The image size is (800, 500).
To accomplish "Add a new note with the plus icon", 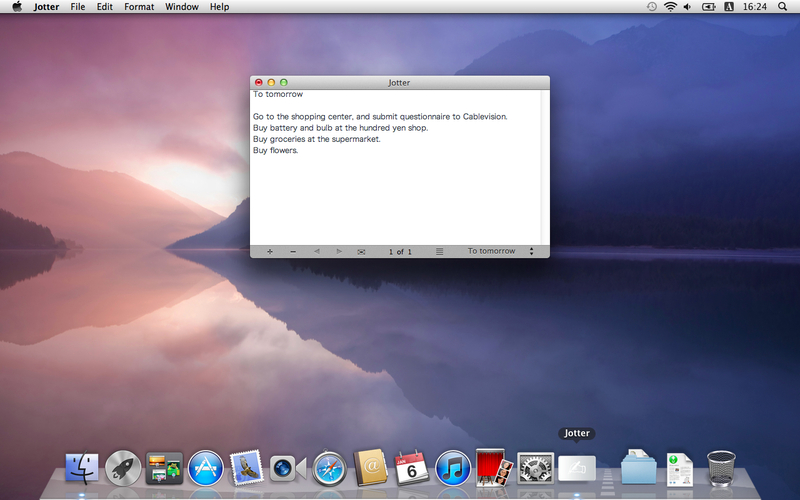I will (270, 252).
